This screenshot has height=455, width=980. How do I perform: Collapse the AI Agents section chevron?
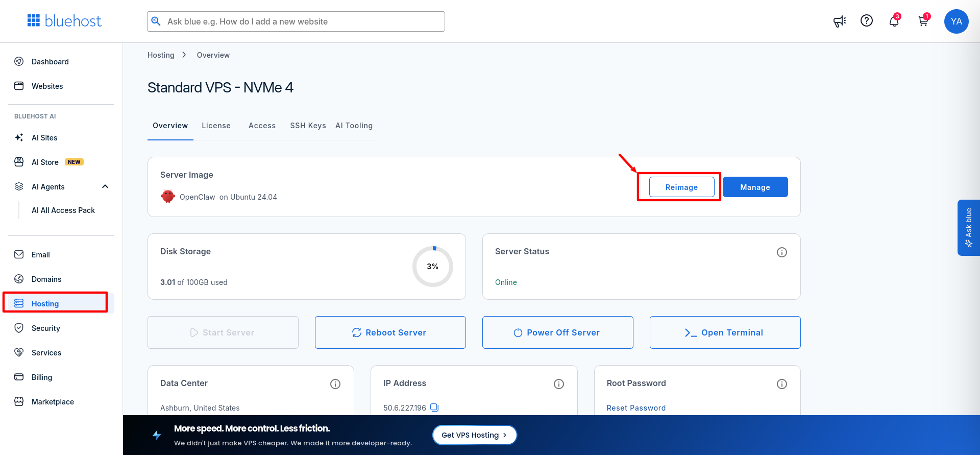click(105, 186)
